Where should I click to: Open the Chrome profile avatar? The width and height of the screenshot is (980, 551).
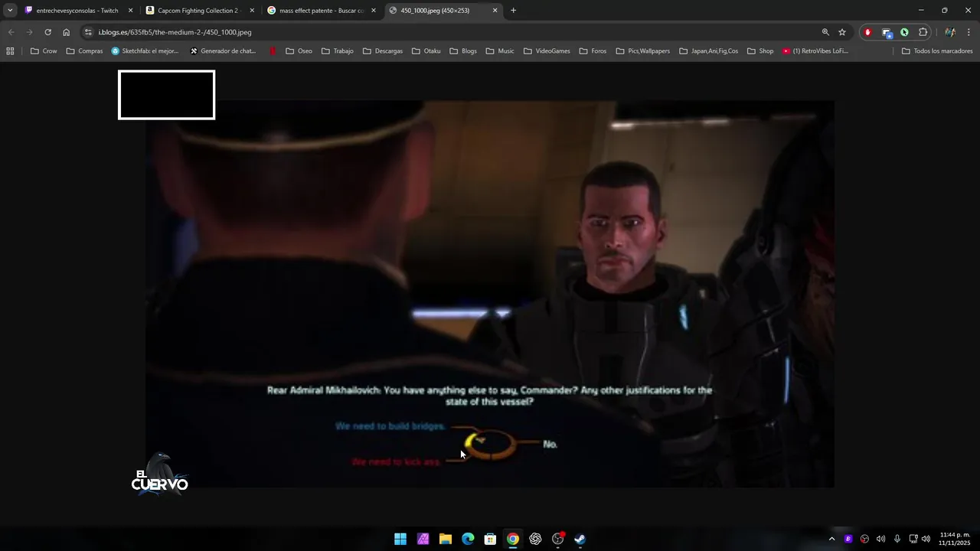click(x=949, y=32)
